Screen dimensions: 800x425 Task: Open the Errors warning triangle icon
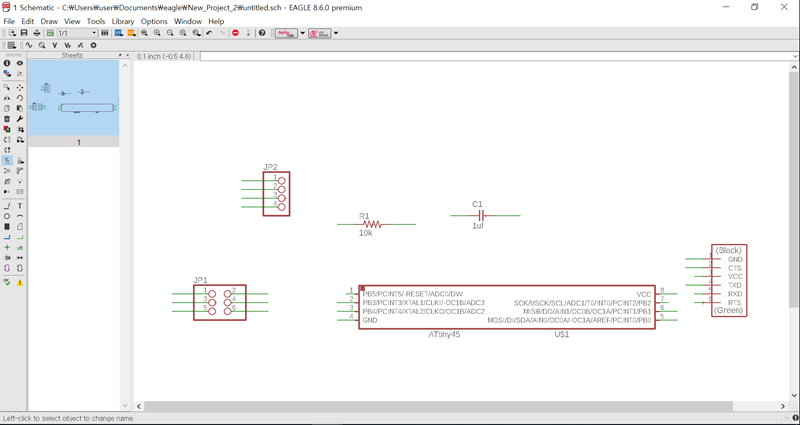tap(20, 282)
